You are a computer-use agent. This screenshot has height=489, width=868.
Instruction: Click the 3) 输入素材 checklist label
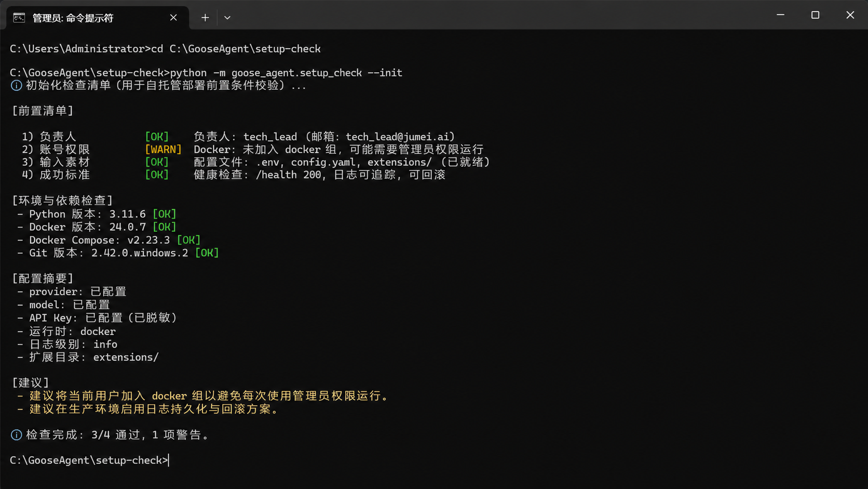[56, 162]
